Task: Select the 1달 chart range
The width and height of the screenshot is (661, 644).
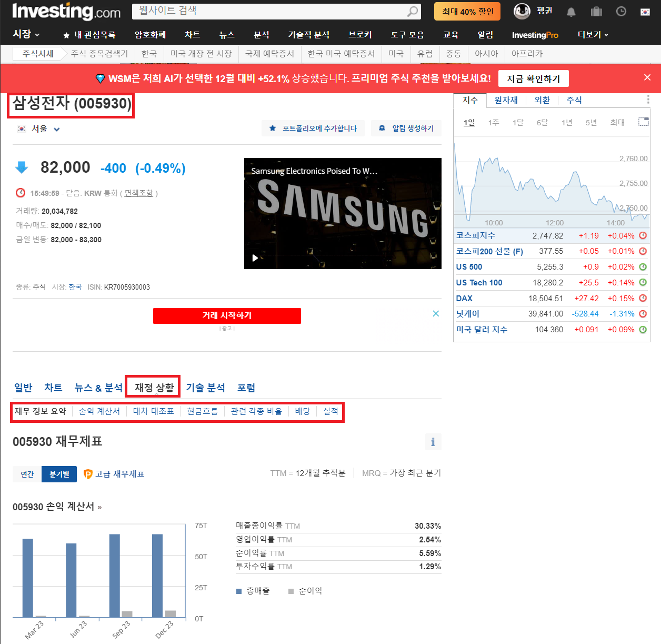Action: [518, 122]
